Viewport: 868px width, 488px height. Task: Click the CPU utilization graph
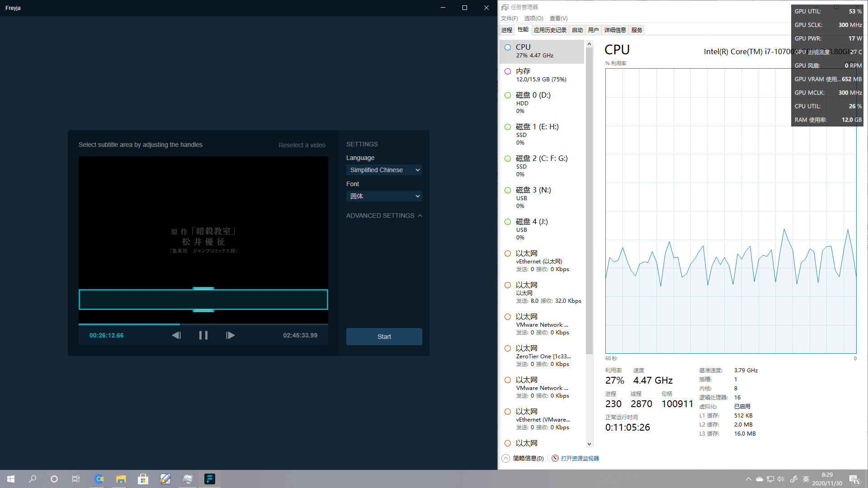pos(731,211)
